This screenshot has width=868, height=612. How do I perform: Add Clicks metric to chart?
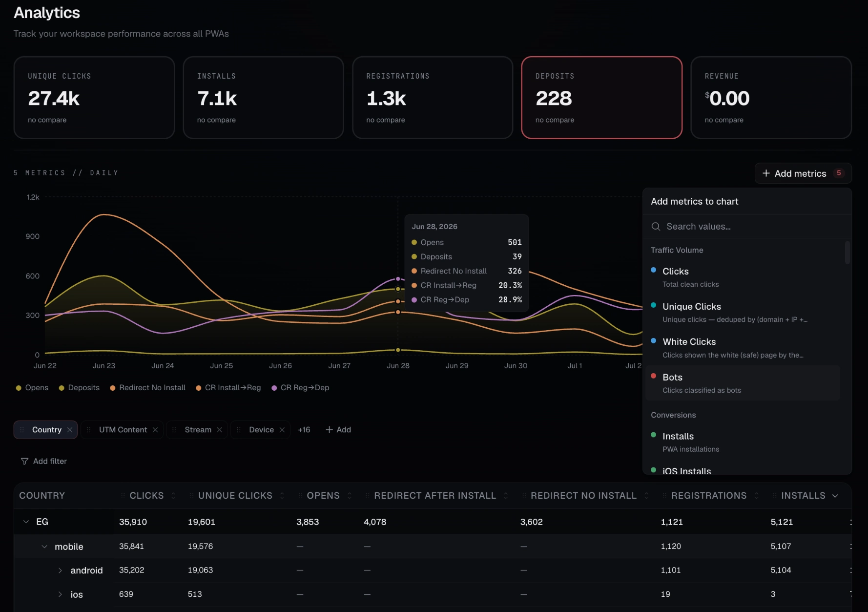point(743,277)
